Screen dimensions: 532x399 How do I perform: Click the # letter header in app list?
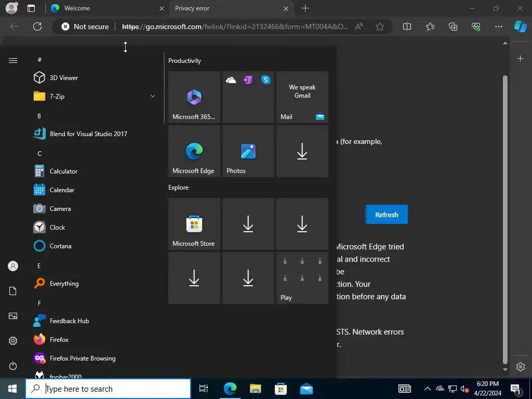(x=39, y=60)
